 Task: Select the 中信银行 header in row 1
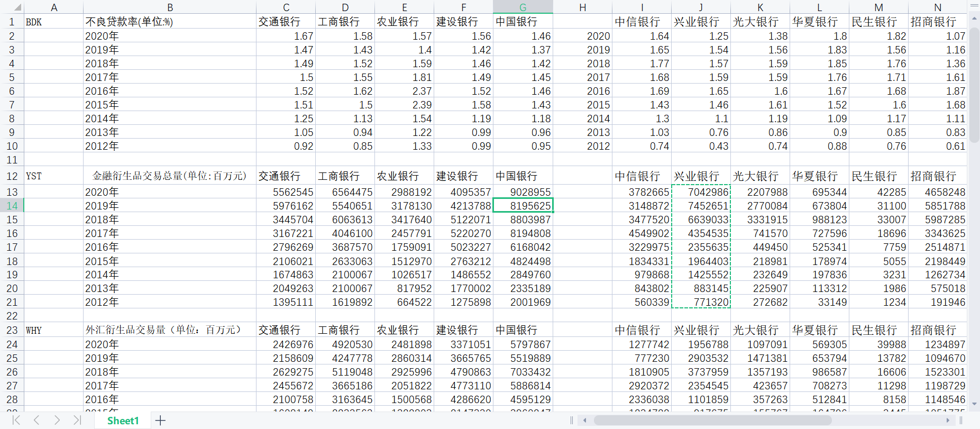pyautogui.click(x=642, y=22)
